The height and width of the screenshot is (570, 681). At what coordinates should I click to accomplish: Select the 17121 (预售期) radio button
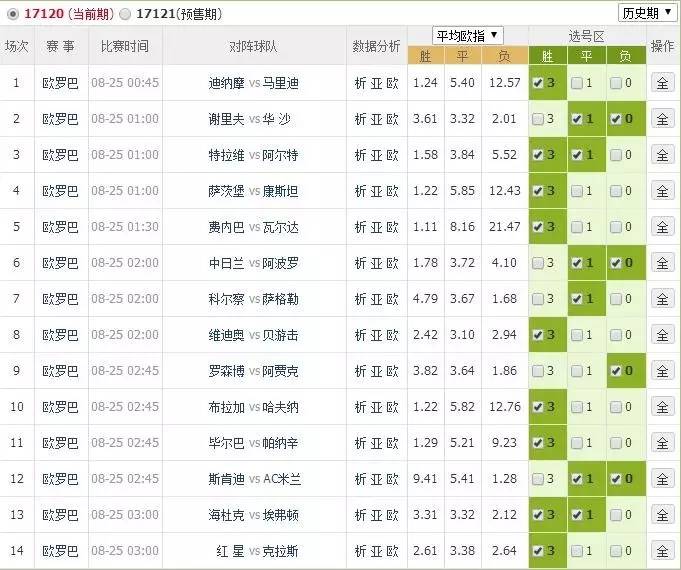click(124, 14)
